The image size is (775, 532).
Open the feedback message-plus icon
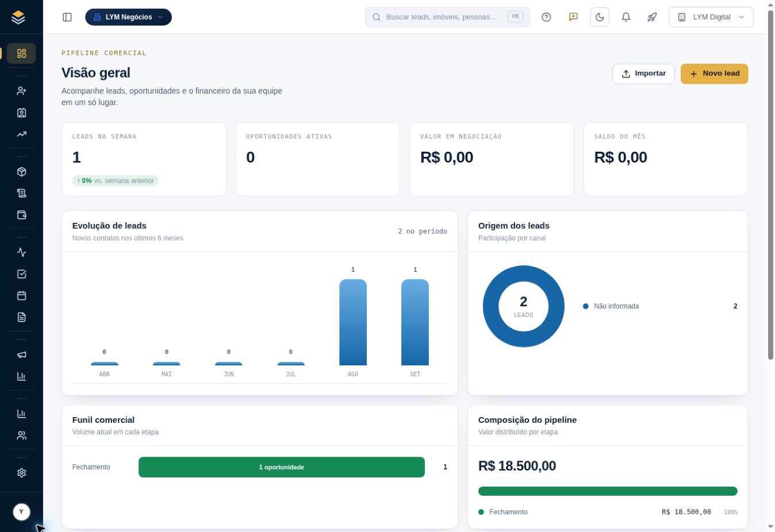[x=573, y=17]
